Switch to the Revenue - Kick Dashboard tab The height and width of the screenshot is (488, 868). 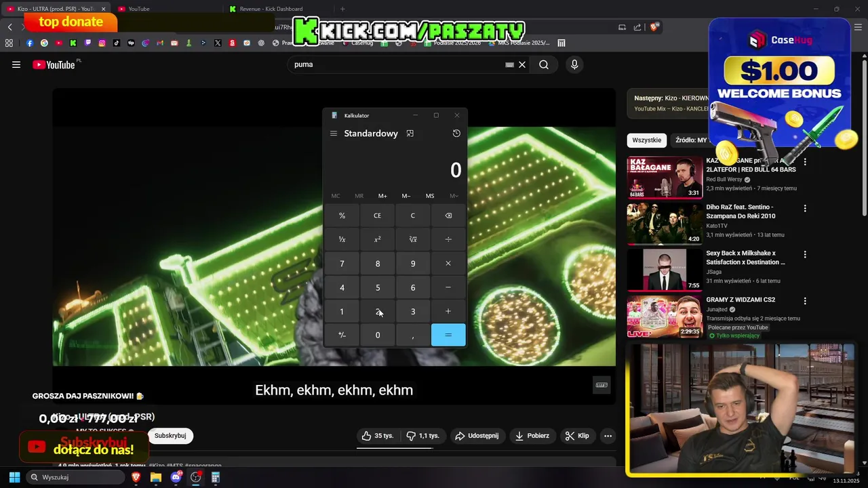click(x=278, y=9)
